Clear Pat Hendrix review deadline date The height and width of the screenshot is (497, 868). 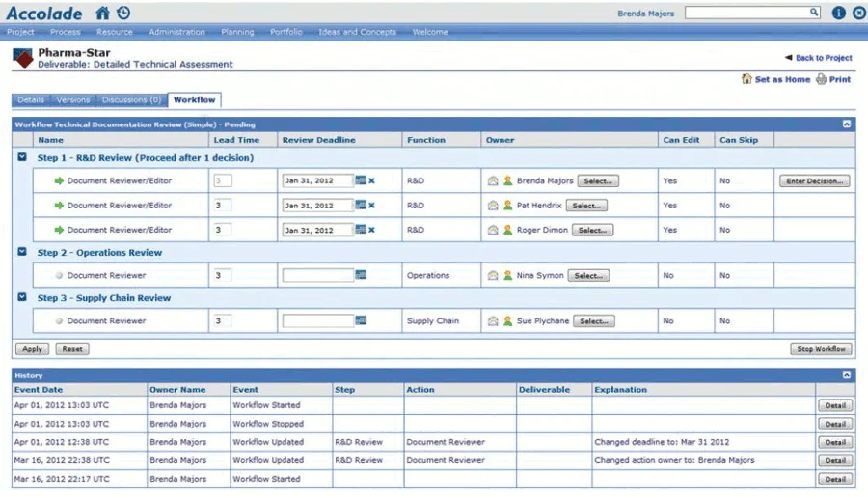pyautogui.click(x=372, y=206)
